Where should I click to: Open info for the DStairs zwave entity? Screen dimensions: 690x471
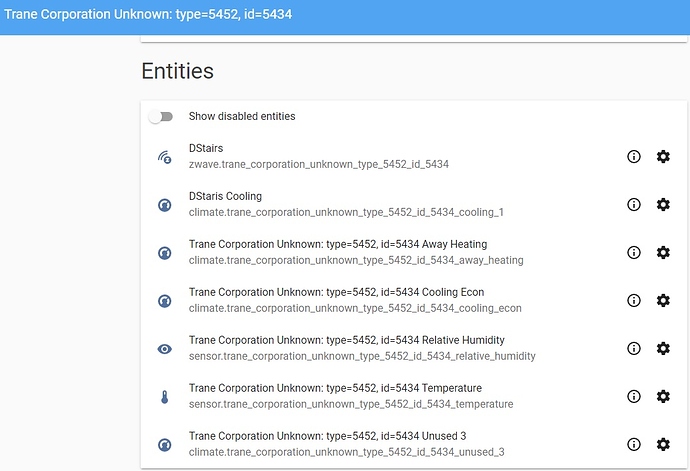634,156
